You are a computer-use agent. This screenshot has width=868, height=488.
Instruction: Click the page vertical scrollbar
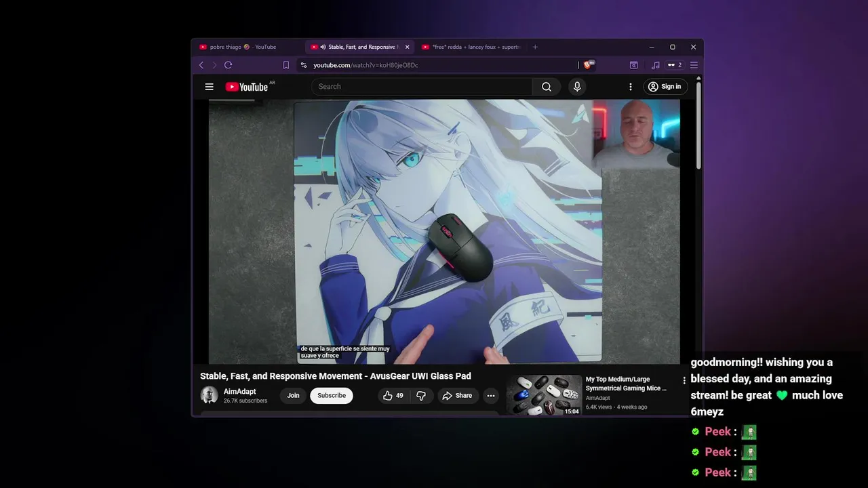(x=698, y=125)
